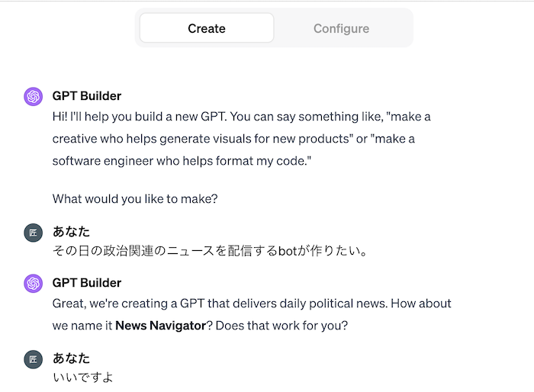Screen dimensions: 534x392
Task: Select the Create tab
Action: [x=207, y=28]
